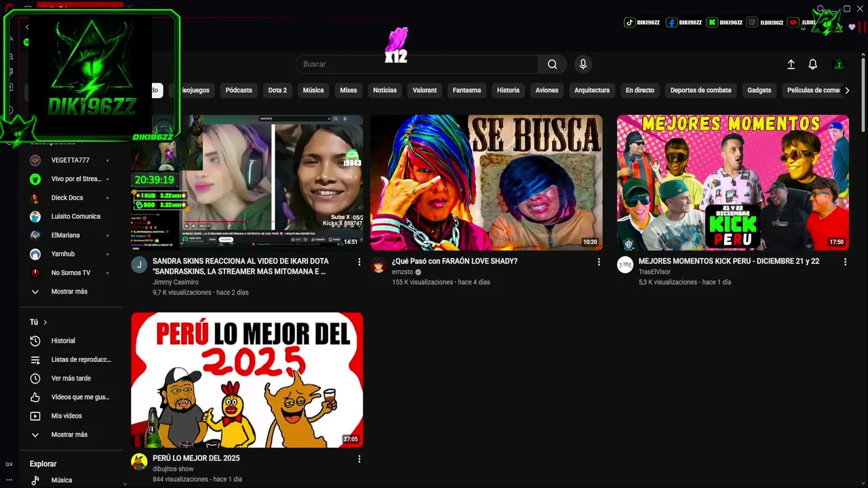Open title ¿Qué Pasó con FARAÓN LOVE SHADY?

coord(454,261)
